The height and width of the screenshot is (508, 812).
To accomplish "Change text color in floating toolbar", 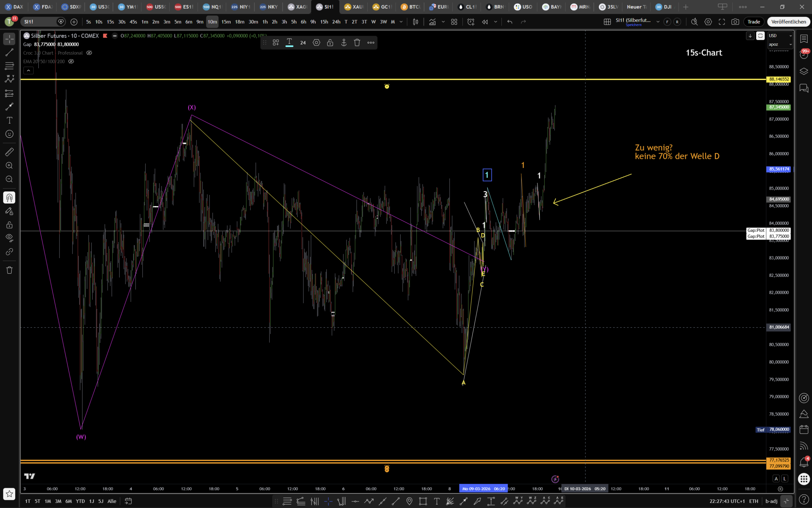I will point(289,43).
